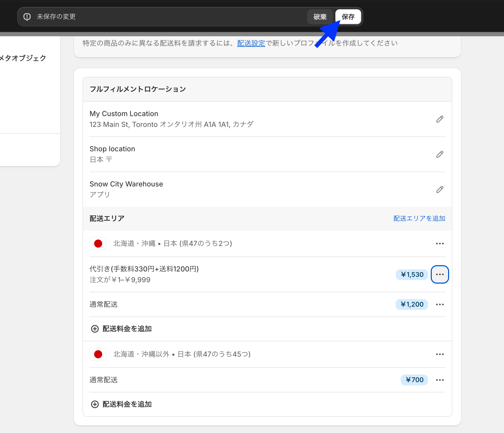
Task: Open three-dot menu for ¥700 rate
Action: point(440,380)
